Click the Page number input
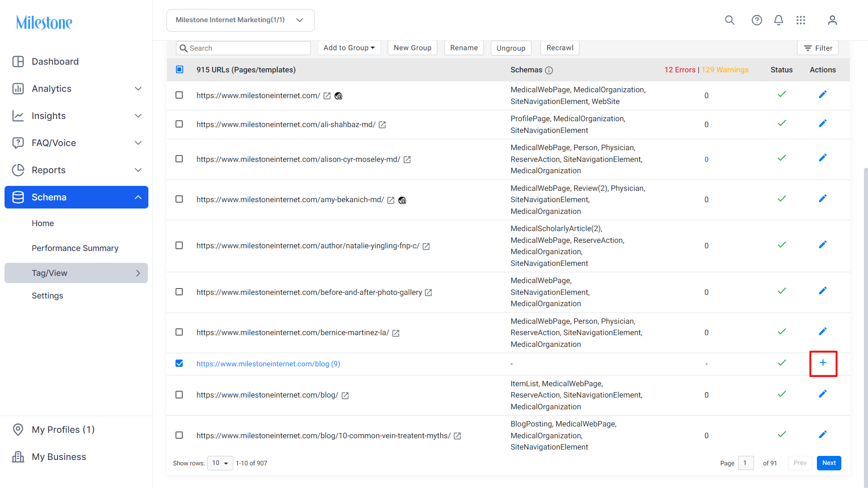The image size is (868, 488). [746, 463]
